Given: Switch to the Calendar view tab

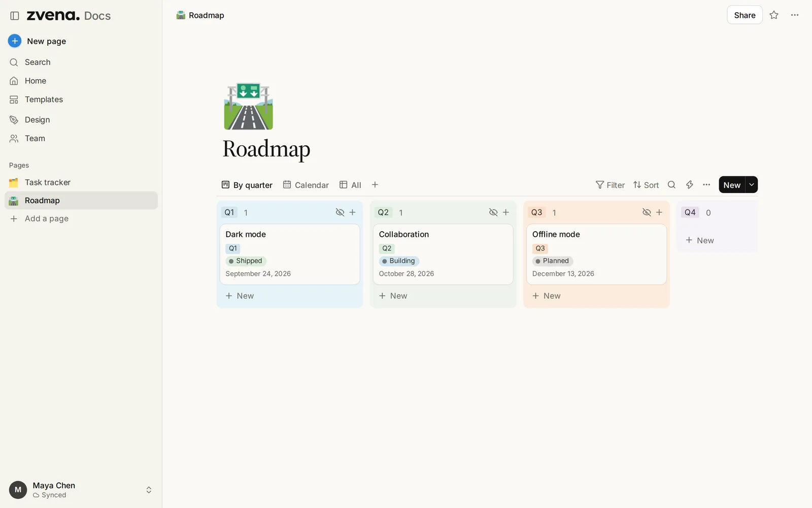Looking at the screenshot, I should click(306, 185).
